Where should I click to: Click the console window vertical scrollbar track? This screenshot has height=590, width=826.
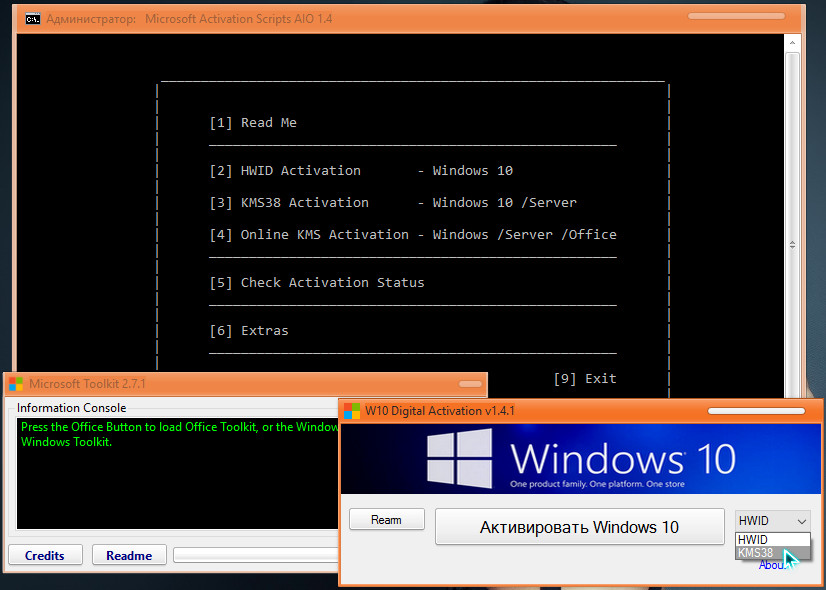point(793,150)
